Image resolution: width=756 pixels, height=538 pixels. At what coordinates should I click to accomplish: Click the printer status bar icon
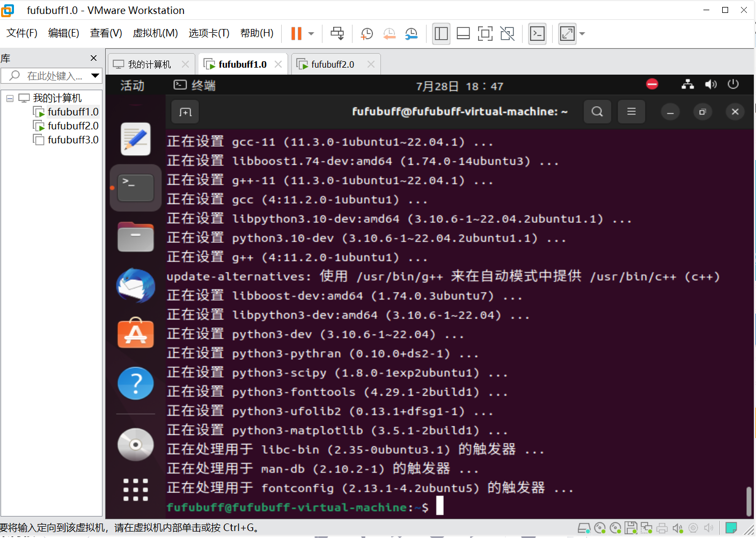pyautogui.click(x=662, y=528)
